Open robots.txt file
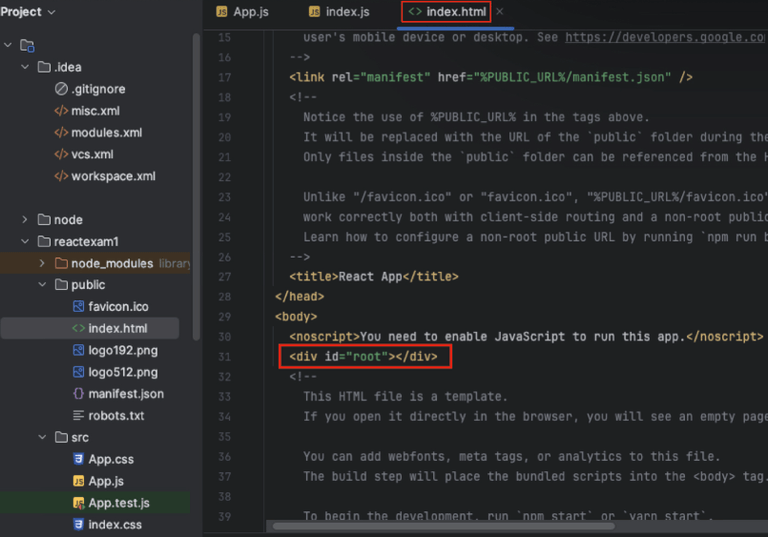Image resolution: width=768 pixels, height=537 pixels. (116, 415)
